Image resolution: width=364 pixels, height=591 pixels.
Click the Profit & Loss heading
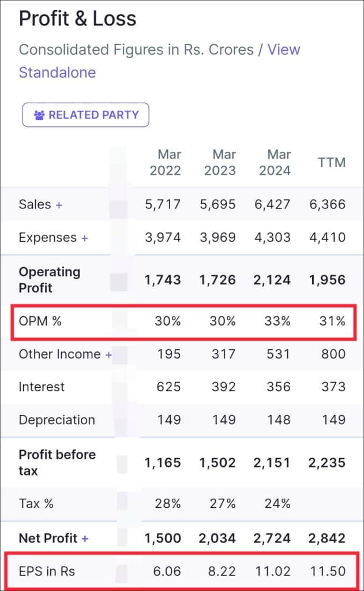[77, 18]
